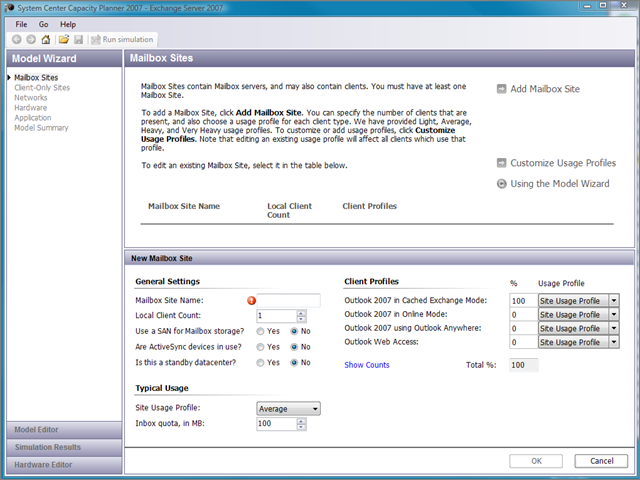Select Model Summary wizard step

click(x=41, y=128)
